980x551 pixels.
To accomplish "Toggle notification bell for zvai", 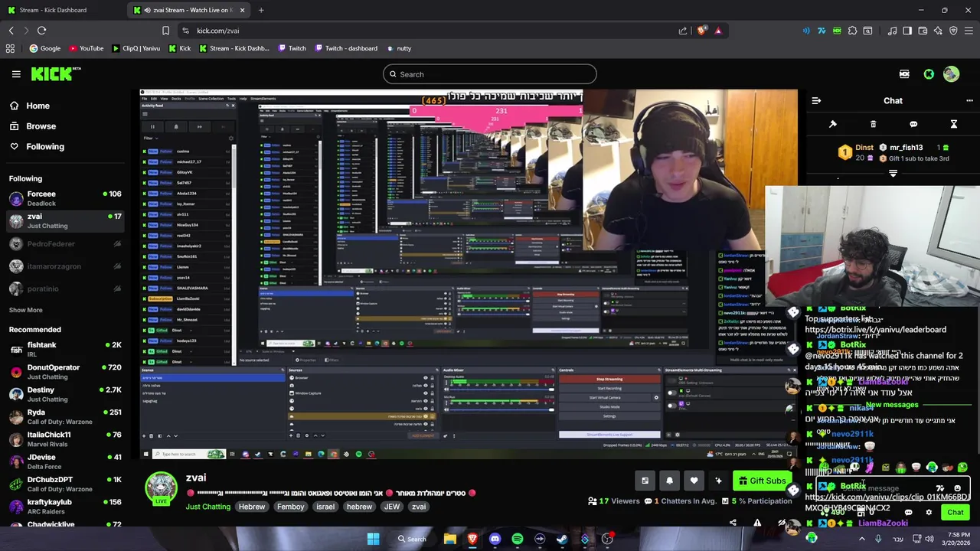I will click(x=669, y=481).
